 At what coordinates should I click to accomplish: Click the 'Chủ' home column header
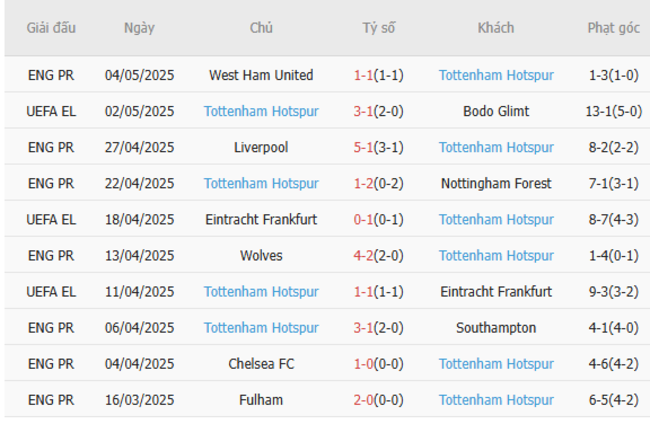pos(261,28)
